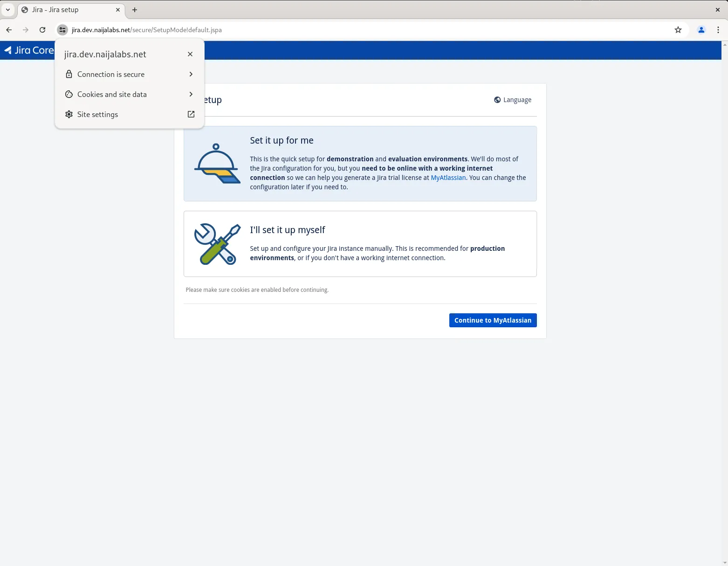728x566 pixels.
Task: Click the serving cloche setup icon
Action: tap(217, 164)
